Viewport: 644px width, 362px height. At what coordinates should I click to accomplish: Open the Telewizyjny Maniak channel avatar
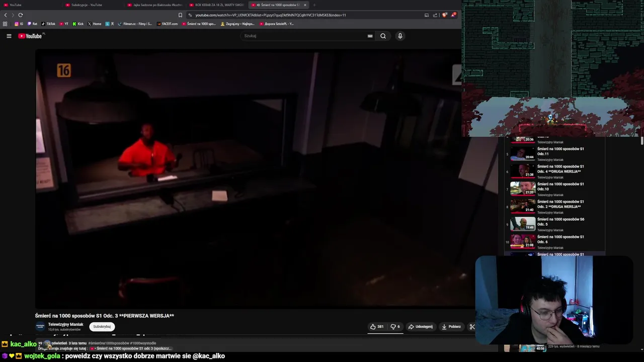(40, 327)
